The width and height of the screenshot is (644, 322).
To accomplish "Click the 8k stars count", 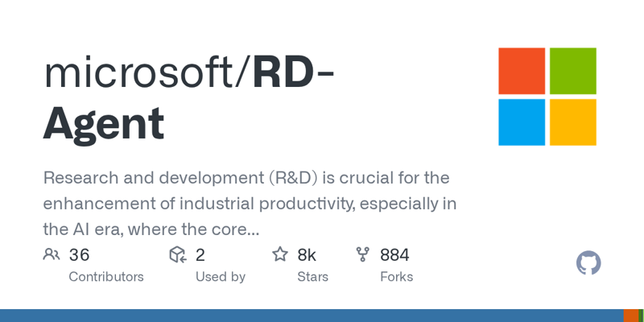I will tap(307, 255).
